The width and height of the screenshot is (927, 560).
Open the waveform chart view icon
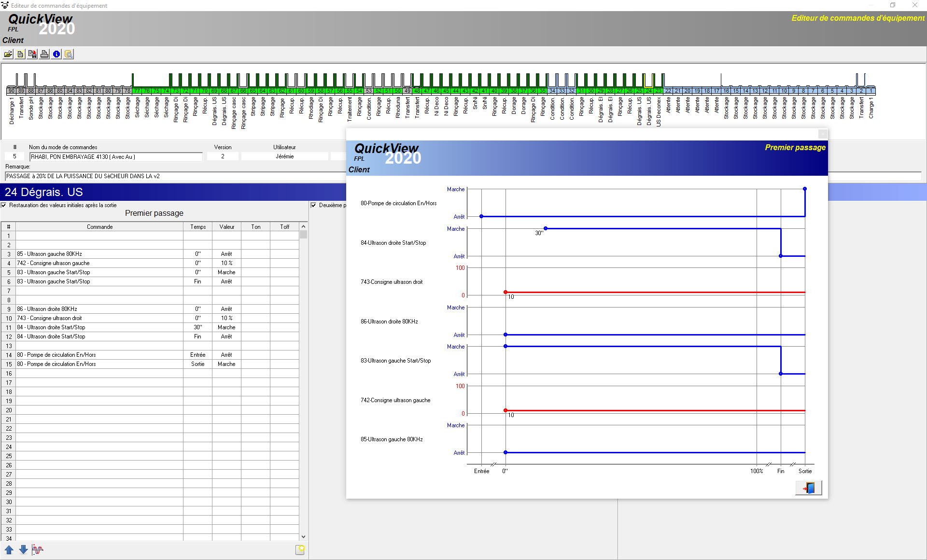pyautogui.click(x=37, y=550)
